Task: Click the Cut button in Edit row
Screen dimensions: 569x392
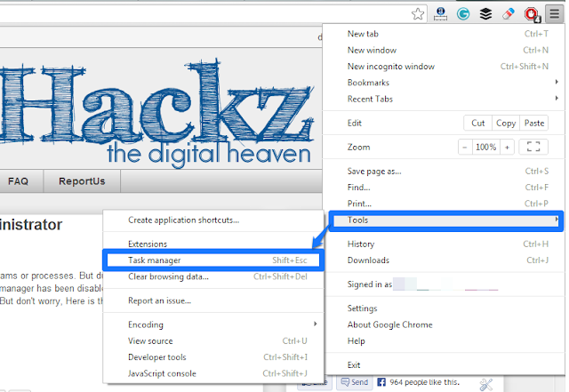Action: [x=478, y=123]
